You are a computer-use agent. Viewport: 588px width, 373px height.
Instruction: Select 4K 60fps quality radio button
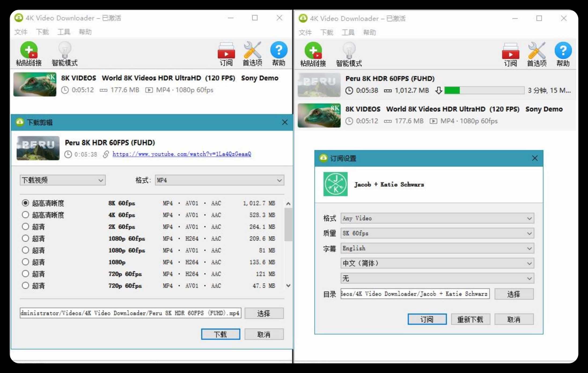pos(25,215)
